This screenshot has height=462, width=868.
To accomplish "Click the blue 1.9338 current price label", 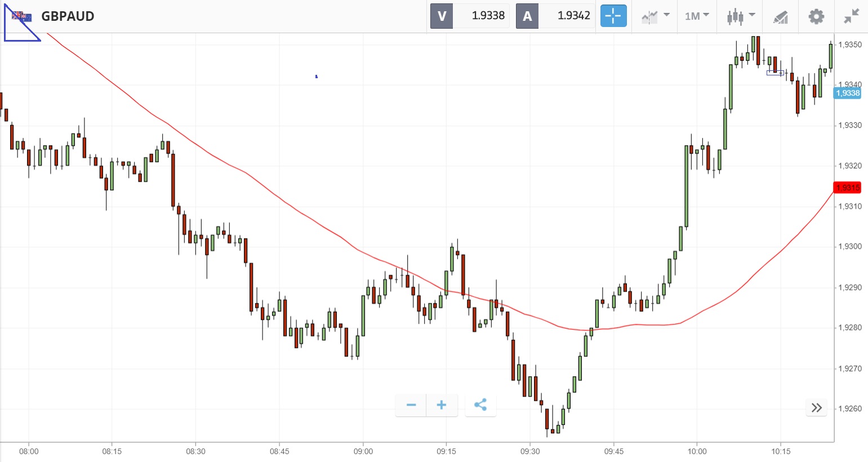I will (847, 93).
